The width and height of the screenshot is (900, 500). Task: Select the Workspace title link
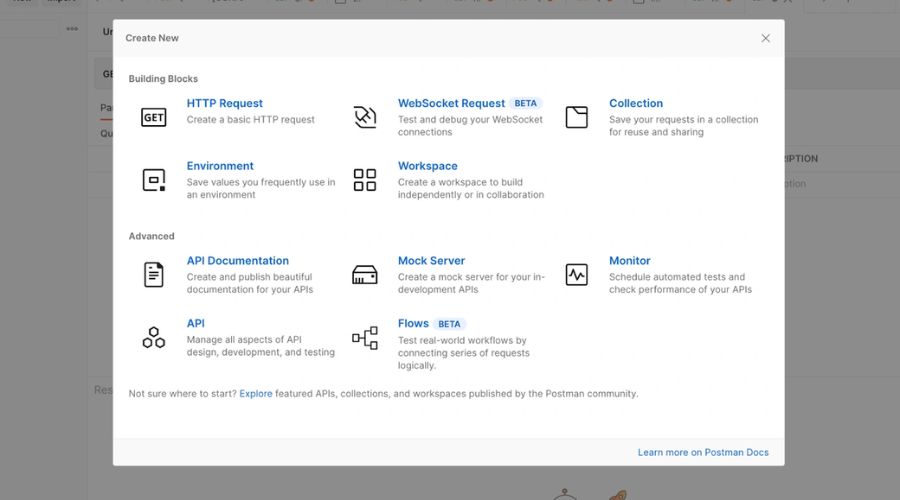pos(427,166)
